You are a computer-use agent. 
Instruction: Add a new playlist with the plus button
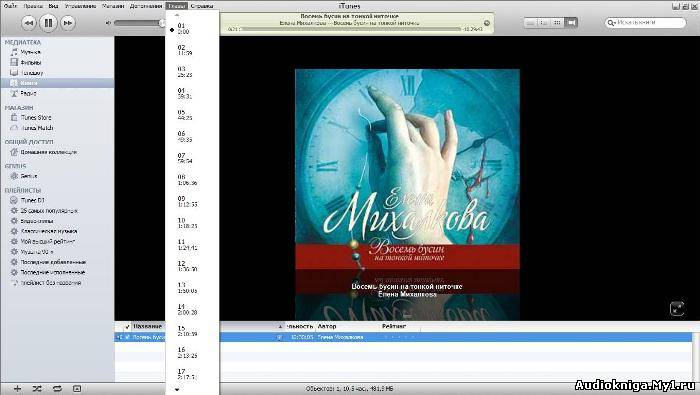click(17, 389)
